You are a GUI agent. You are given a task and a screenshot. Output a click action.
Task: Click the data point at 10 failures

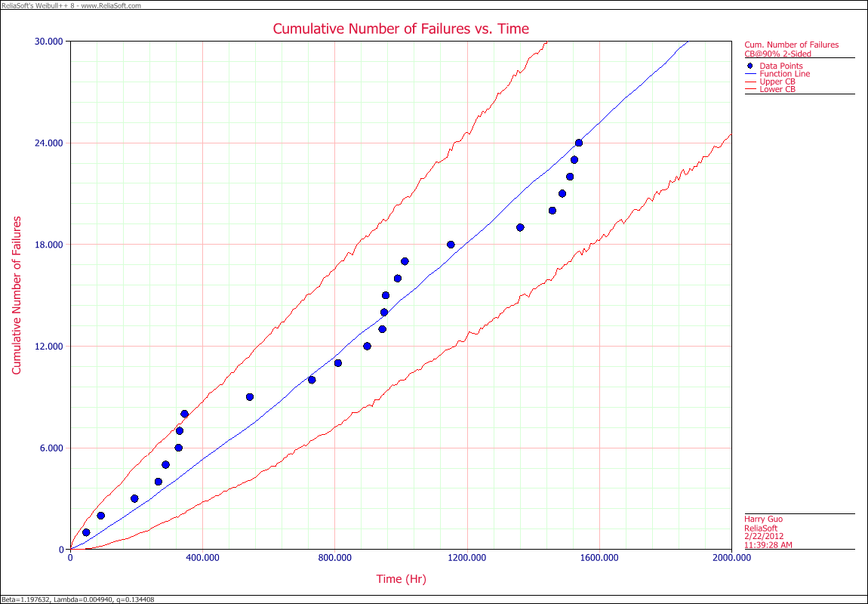[x=312, y=380]
